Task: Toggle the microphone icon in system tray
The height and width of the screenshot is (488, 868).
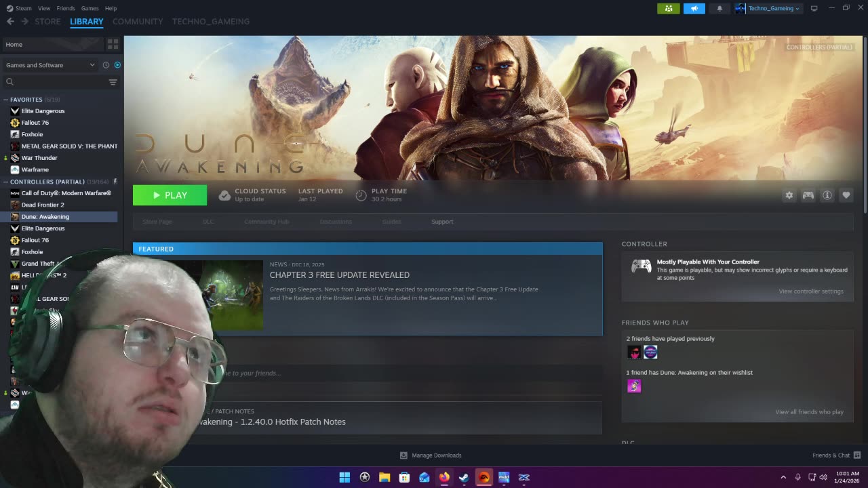Action: (797, 477)
